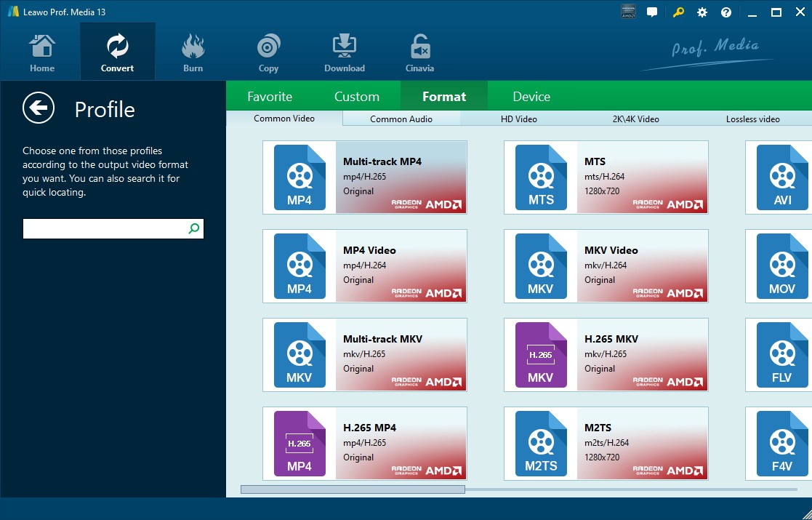The height and width of the screenshot is (520, 812).
Task: Switch to the Burn module
Action: 193,51
